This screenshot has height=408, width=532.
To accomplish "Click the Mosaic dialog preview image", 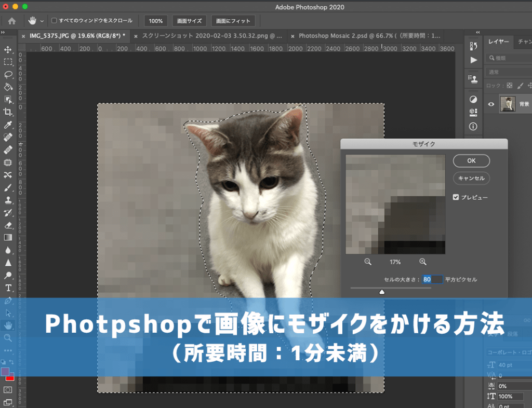I will (395, 205).
